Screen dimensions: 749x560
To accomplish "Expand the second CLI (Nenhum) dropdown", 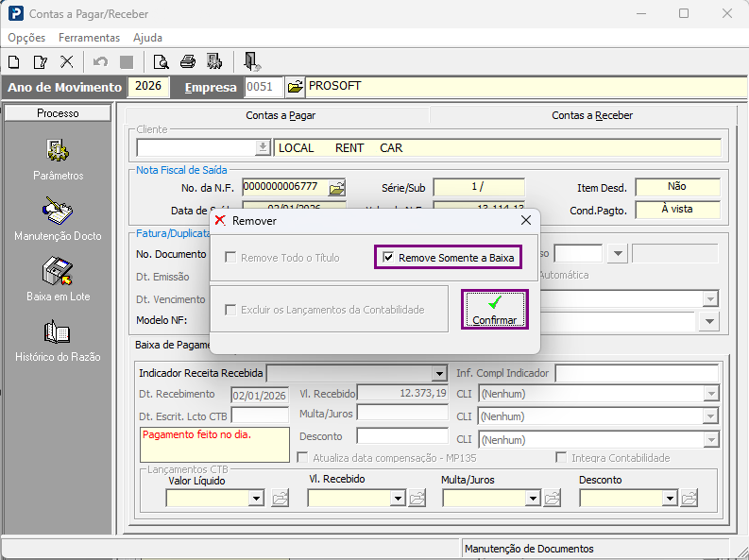I will pos(711,416).
